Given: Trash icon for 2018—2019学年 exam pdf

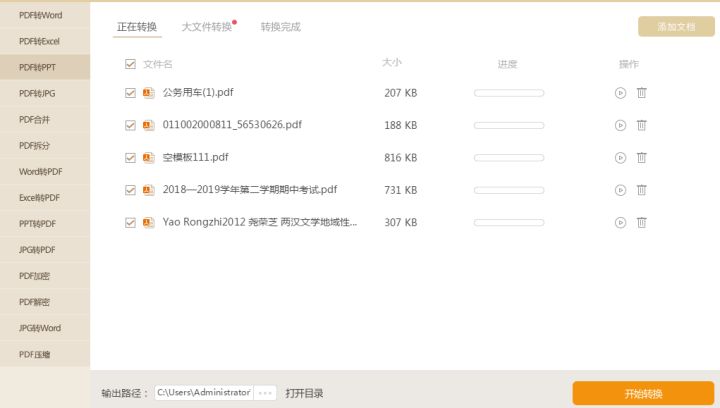Looking at the screenshot, I should pos(641,190).
